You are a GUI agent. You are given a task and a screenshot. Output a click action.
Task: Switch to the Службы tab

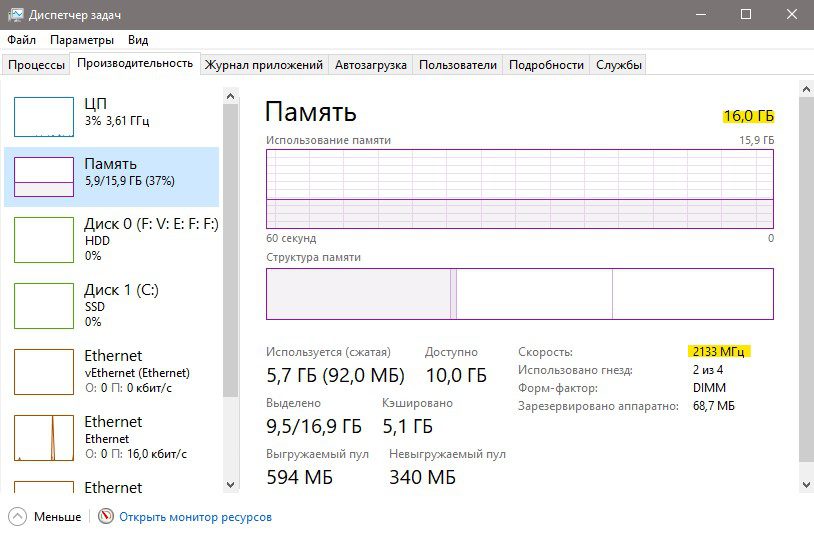pyautogui.click(x=618, y=65)
